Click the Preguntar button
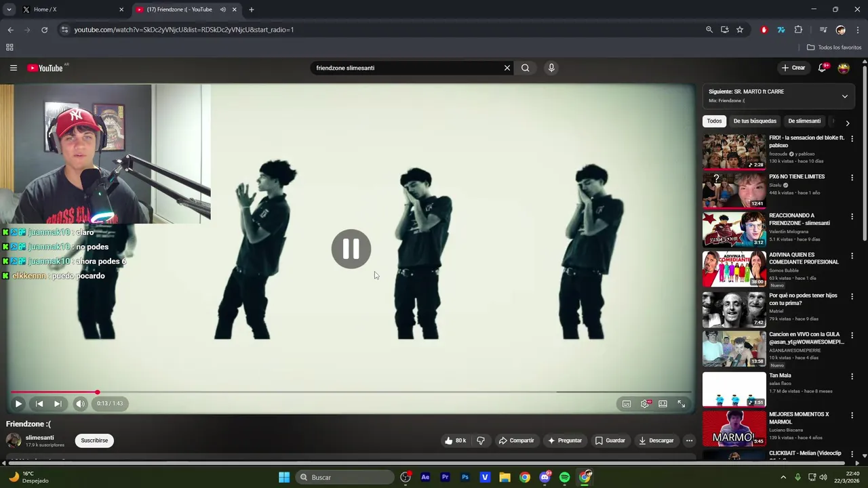Viewport: 868px width, 488px height. click(565, 441)
